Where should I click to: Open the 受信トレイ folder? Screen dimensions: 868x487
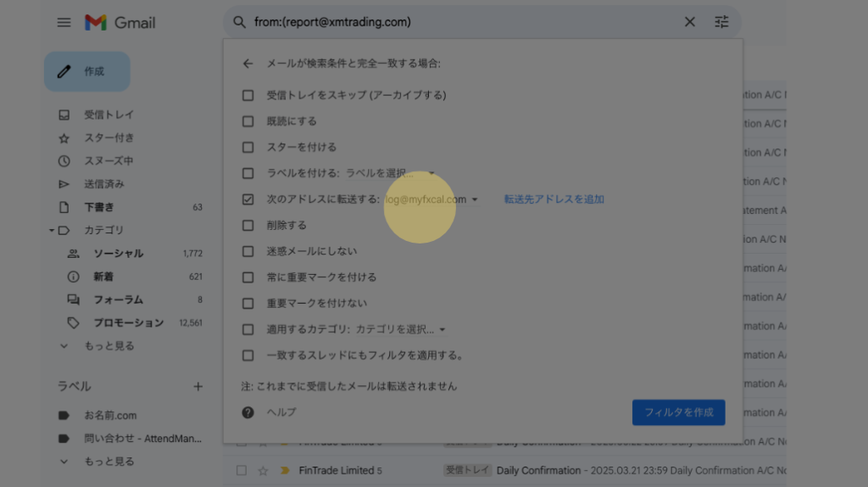(108, 115)
